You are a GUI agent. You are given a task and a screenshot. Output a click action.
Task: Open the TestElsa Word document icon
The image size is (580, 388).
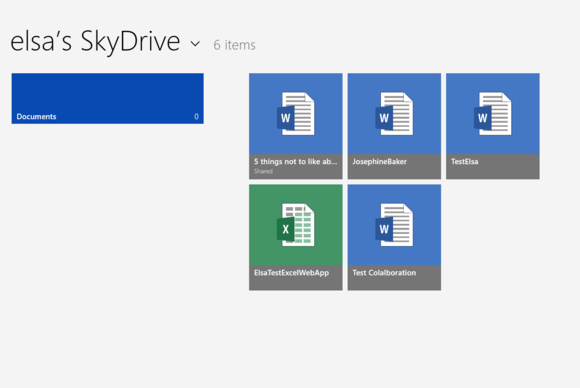coord(492,114)
